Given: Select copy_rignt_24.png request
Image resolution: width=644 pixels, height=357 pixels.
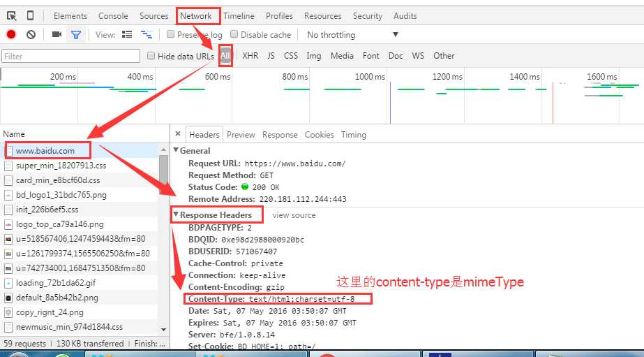Looking at the screenshot, I should [79, 312].
